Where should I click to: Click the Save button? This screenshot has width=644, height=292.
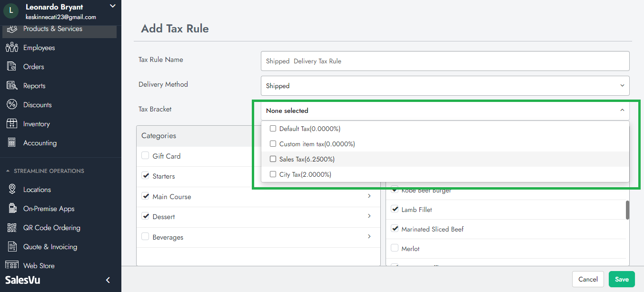(621, 279)
